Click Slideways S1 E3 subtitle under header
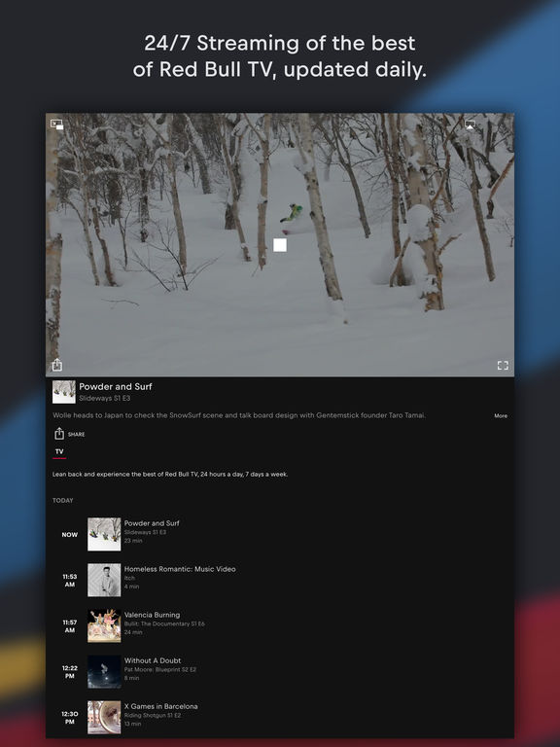The image size is (560, 747). (104, 398)
